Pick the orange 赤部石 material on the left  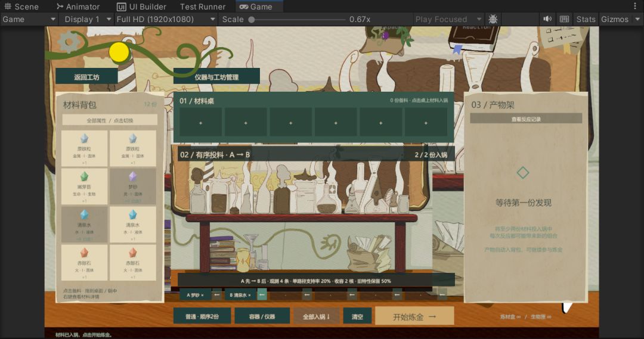84,263
